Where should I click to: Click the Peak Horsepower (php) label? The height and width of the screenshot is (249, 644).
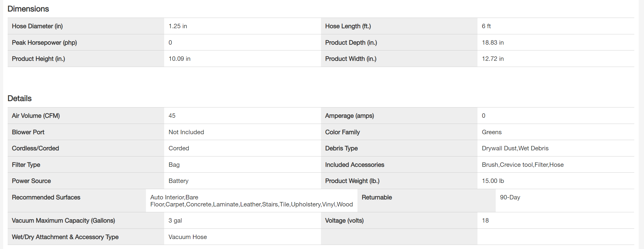[44, 43]
